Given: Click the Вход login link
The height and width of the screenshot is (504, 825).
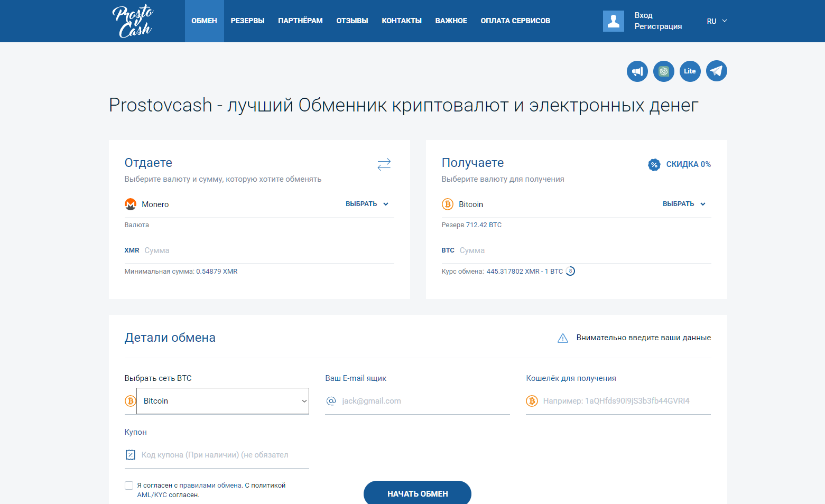Looking at the screenshot, I should point(644,15).
